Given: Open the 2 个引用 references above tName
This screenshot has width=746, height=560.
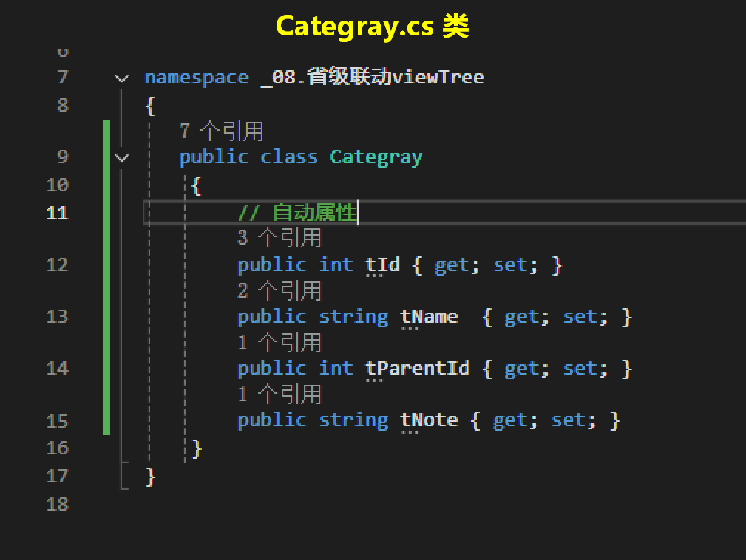Looking at the screenshot, I should click(279, 290).
